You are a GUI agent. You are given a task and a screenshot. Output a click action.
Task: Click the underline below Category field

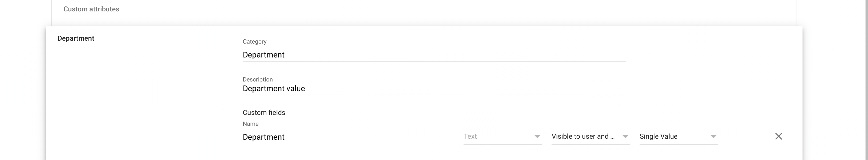tap(434, 62)
